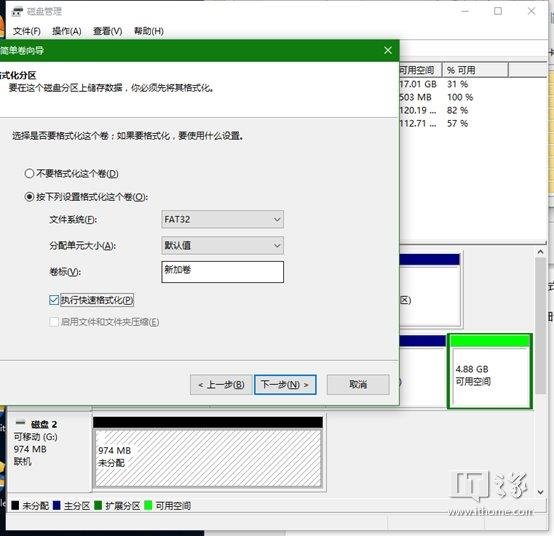Select 不要格式化这个卷 radio option
The width and height of the screenshot is (554, 536).
[x=29, y=173]
